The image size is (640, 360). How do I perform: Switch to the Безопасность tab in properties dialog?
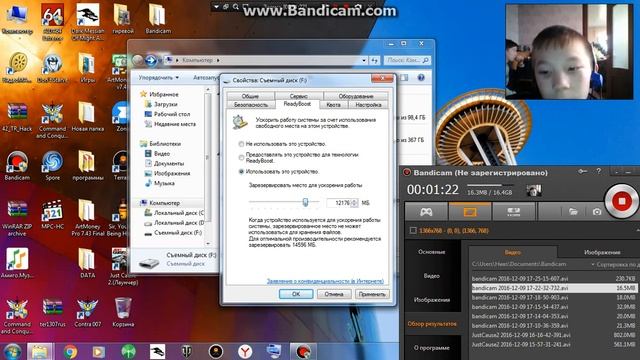click(x=251, y=105)
